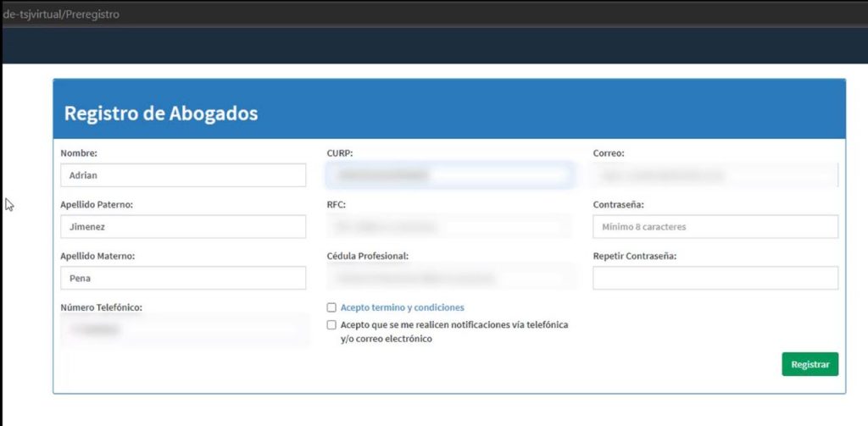
Task: Focus the CURP text field
Action: pos(448,175)
